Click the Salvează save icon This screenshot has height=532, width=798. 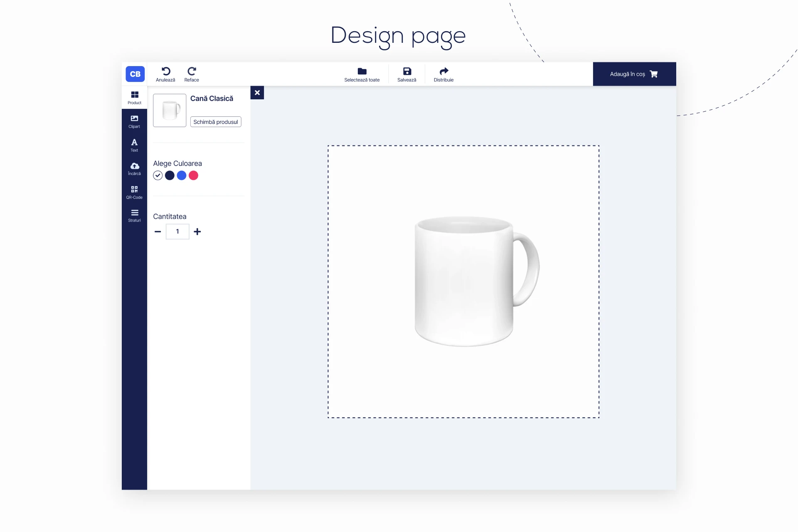pos(406,71)
